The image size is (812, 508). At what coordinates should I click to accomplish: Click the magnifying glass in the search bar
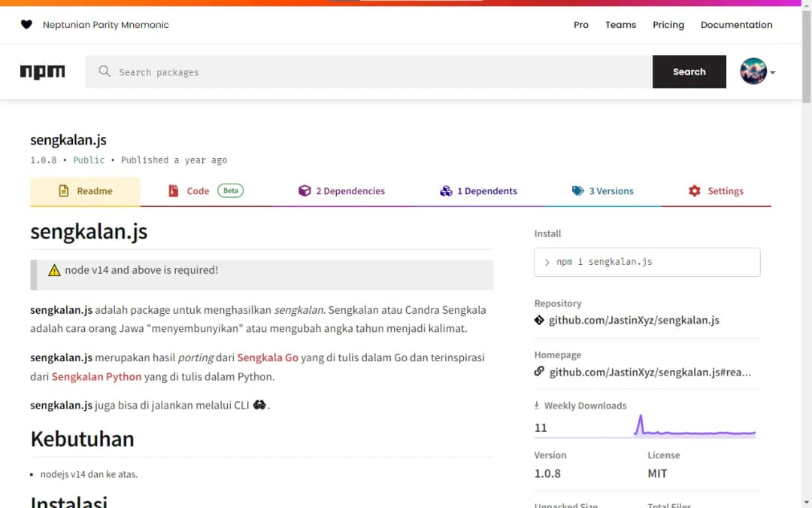(x=105, y=71)
